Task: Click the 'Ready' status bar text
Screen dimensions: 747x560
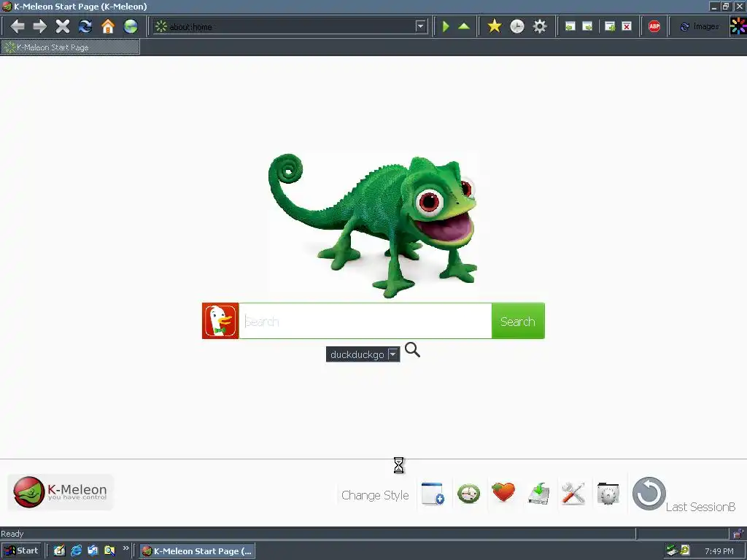Action: [12, 534]
